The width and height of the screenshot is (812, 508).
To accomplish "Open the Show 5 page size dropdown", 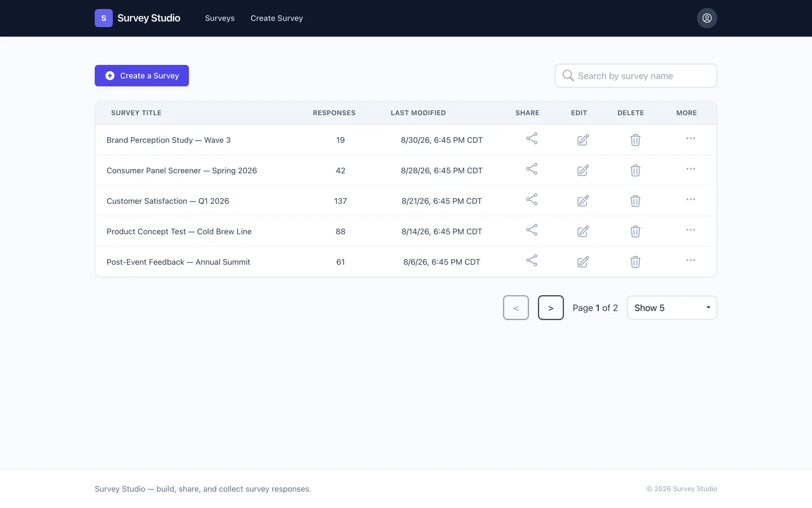I will pos(672,308).
